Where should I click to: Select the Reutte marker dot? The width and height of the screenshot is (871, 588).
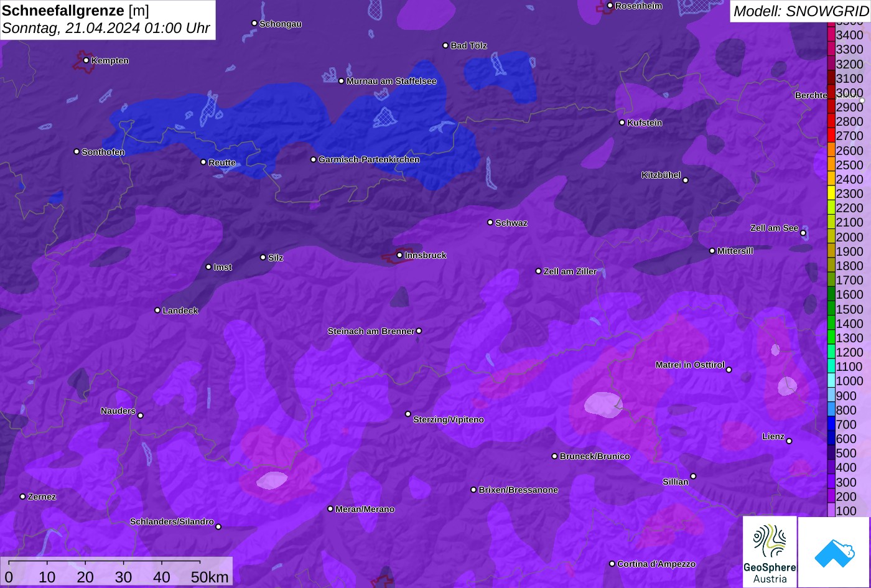click(x=203, y=162)
